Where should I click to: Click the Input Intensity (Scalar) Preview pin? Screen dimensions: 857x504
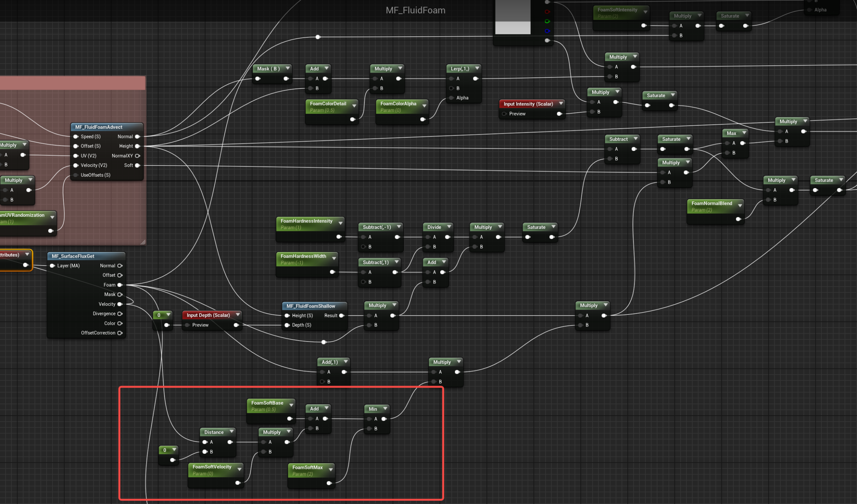[x=504, y=114]
